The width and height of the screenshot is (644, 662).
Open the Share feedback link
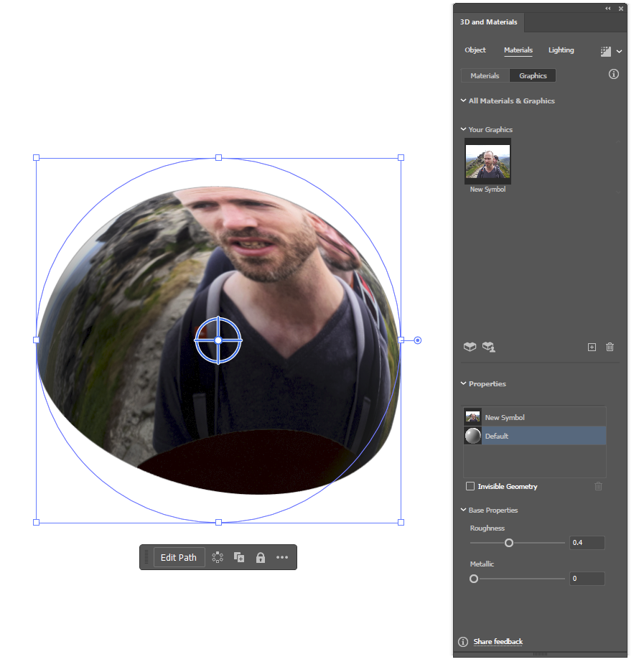(498, 642)
